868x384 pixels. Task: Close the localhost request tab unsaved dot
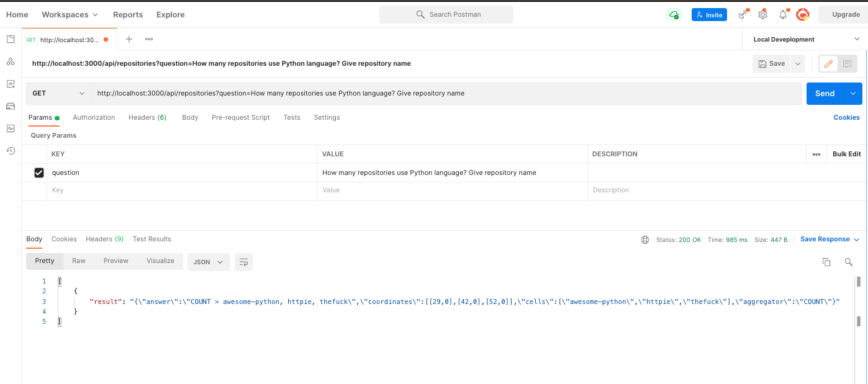106,39
